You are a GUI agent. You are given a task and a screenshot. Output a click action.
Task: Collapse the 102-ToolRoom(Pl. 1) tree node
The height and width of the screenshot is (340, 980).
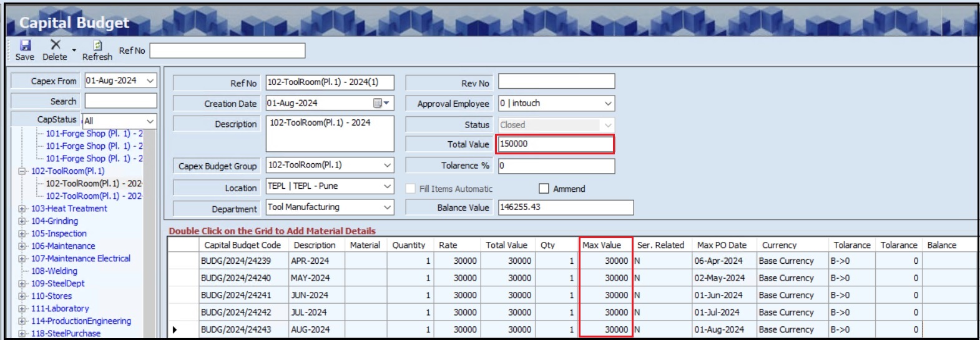pos(22,171)
